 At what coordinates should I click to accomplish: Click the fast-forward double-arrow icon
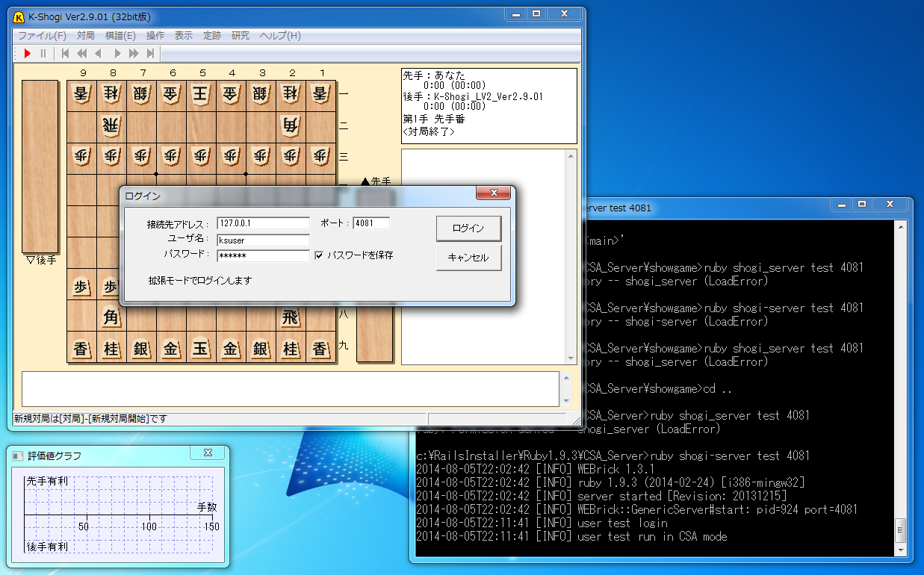[134, 53]
